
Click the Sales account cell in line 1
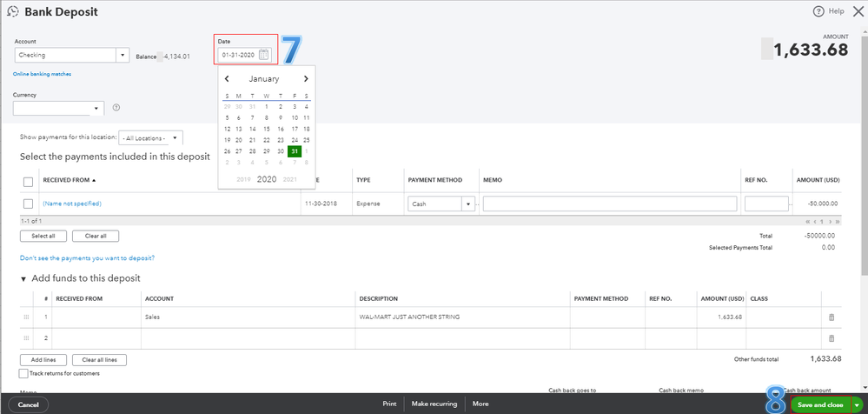pos(248,317)
